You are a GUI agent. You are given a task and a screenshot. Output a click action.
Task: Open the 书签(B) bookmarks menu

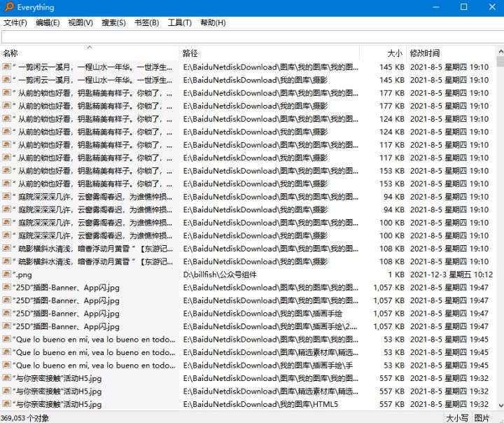click(x=146, y=22)
